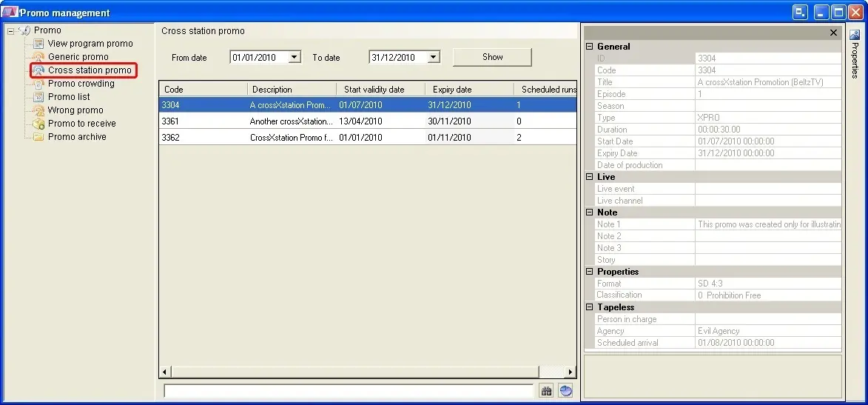Click the Promo archive folder icon
The image size is (868, 405).
38,137
